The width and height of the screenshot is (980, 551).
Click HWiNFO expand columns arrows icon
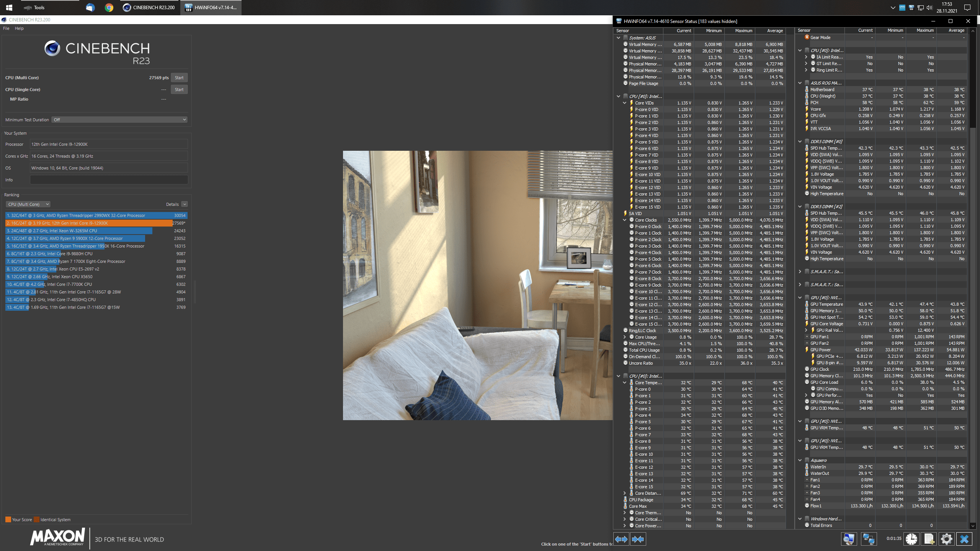click(x=621, y=539)
